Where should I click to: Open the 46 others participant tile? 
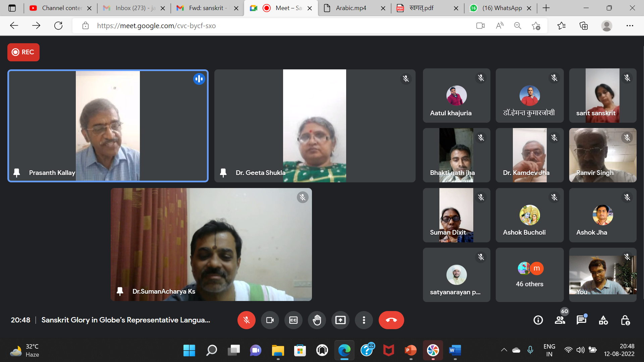click(529, 275)
